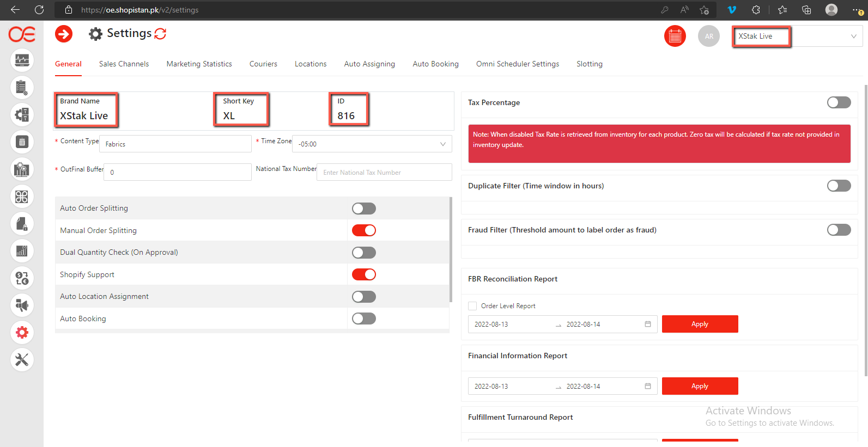868x447 pixels.
Task: Open the Time Zone dropdown
Action: [x=372, y=144]
